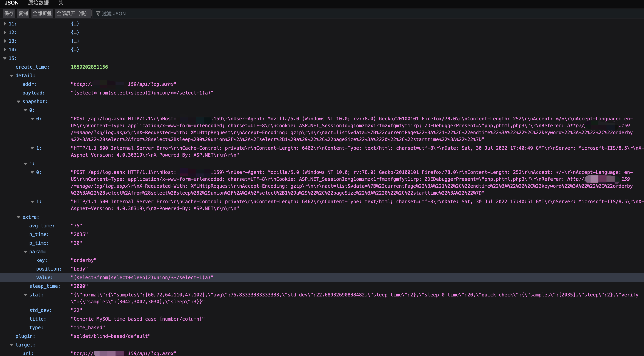The image size is (644, 356).
Task: Collapse the target object
Action: (11, 345)
